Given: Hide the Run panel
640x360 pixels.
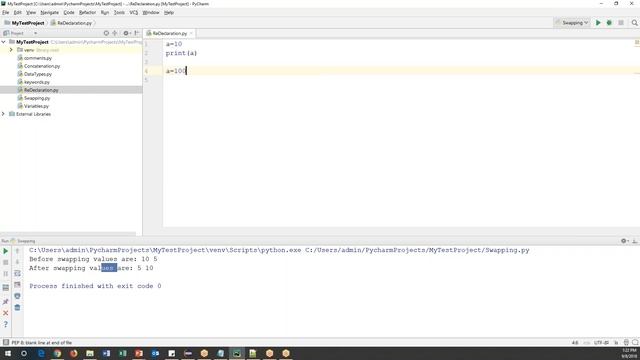Looking at the screenshot, I should [635, 241].
